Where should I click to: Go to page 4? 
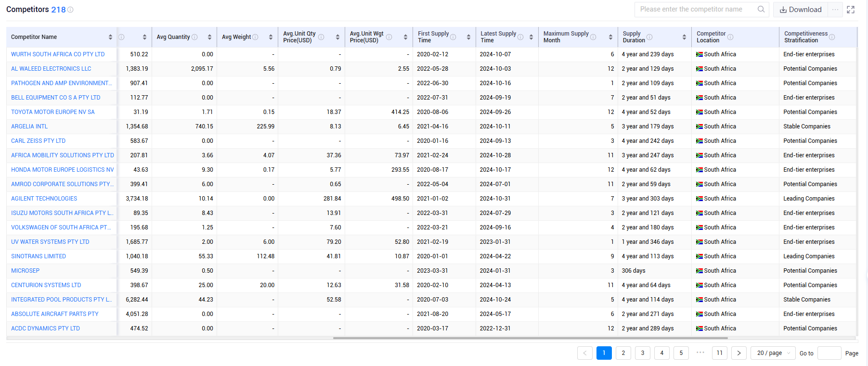click(x=662, y=353)
